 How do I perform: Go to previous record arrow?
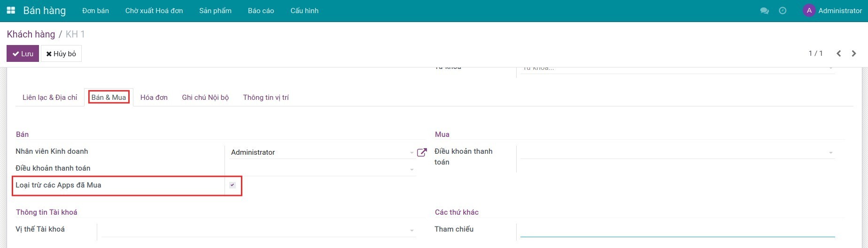838,53
